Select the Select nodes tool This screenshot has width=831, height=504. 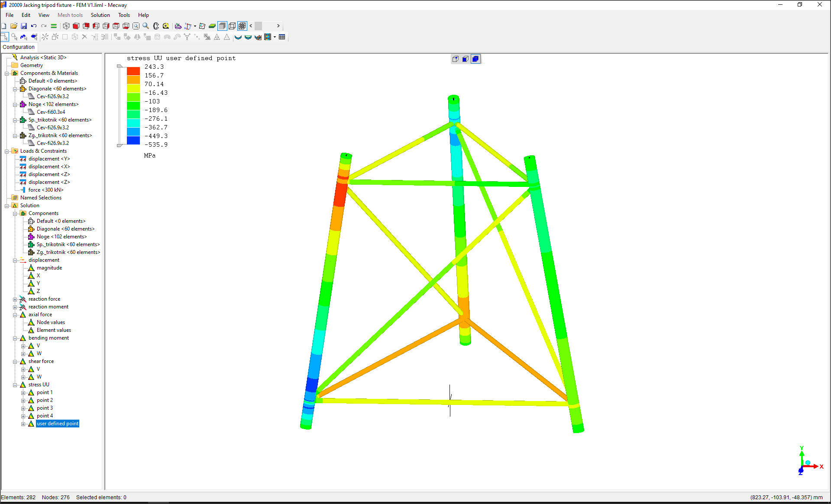(14, 37)
